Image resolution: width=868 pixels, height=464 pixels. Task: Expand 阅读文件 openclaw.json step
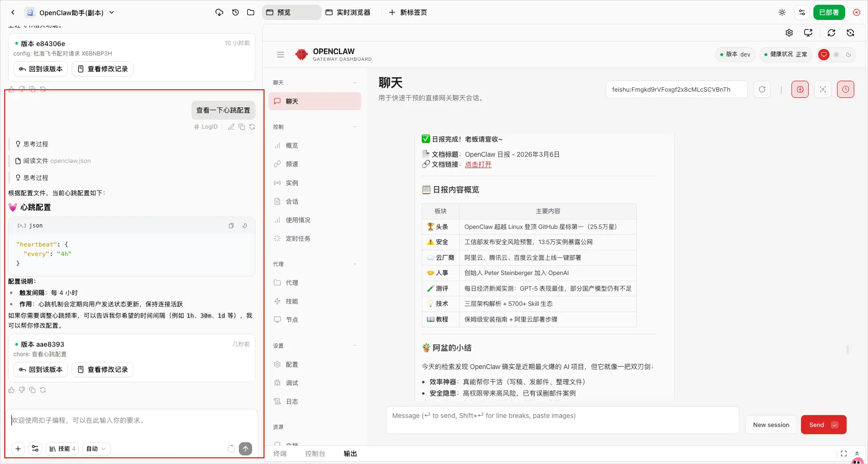pos(53,161)
